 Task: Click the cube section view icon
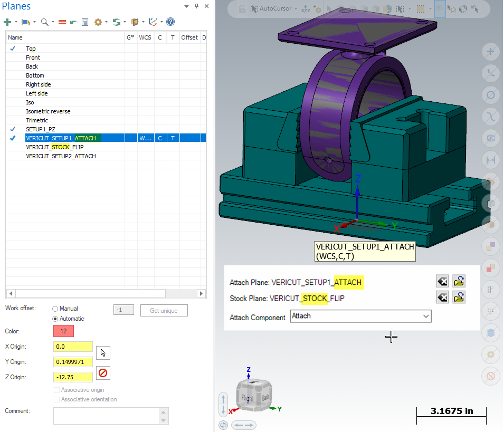pos(135,22)
